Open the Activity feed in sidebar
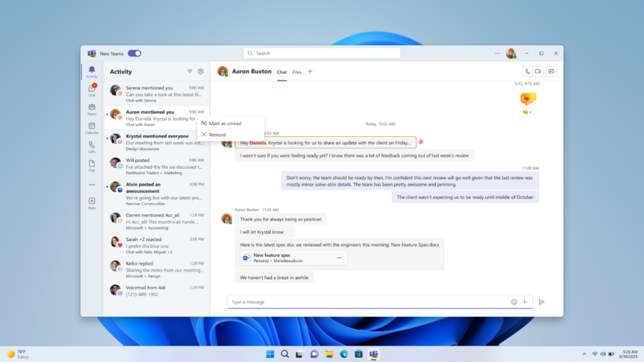The image size is (644, 362). (92, 72)
